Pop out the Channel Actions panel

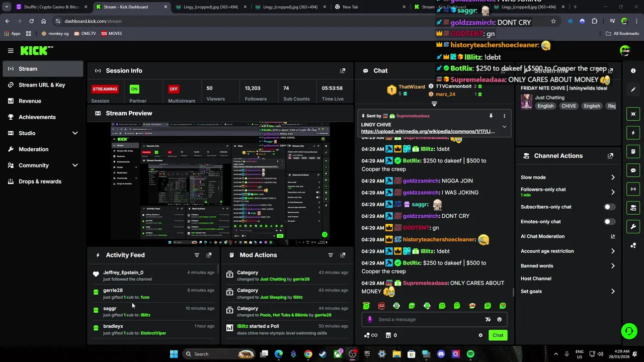(x=610, y=156)
